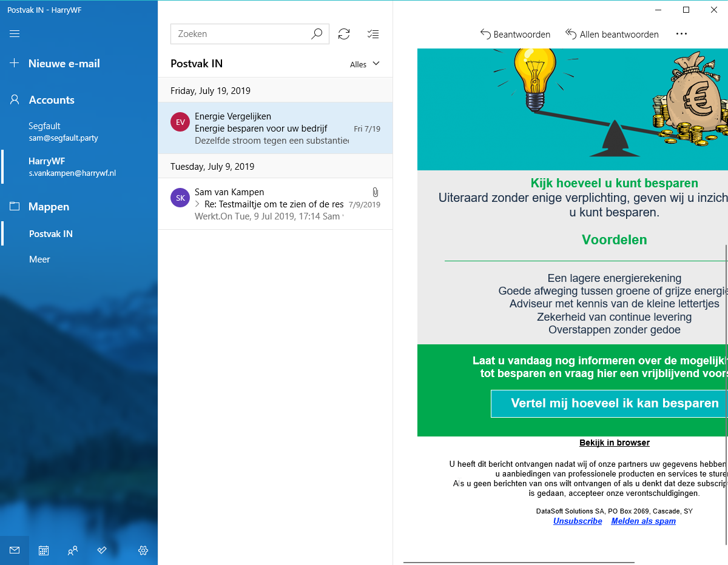Click the horizontal scrollbar below the email
The width and height of the screenshot is (728, 565).
(519, 562)
